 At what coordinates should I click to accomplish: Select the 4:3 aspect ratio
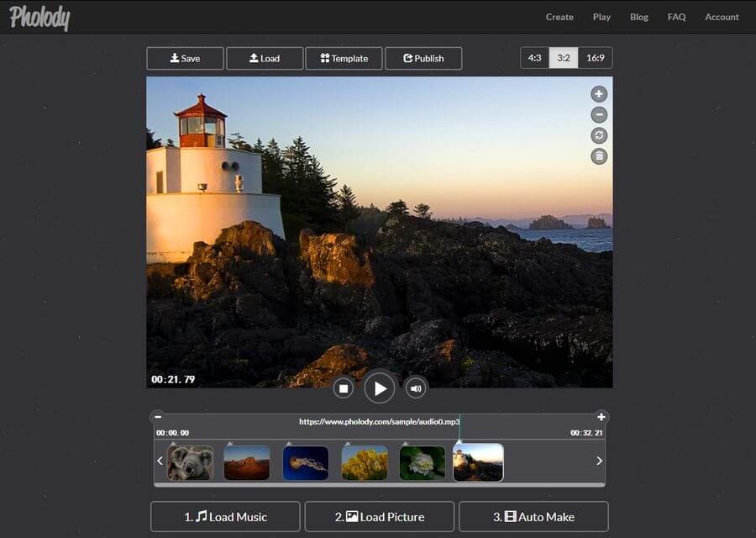coord(535,58)
